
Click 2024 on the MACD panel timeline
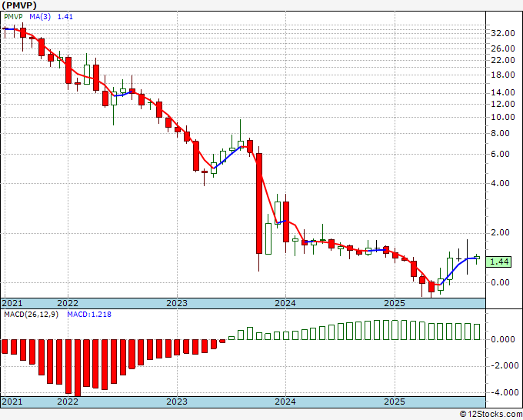(285, 402)
